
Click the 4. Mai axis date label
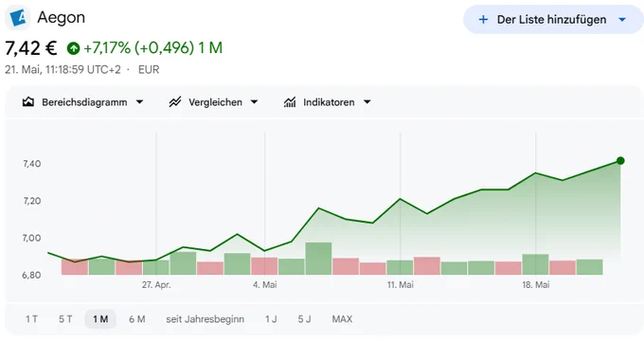(x=265, y=285)
